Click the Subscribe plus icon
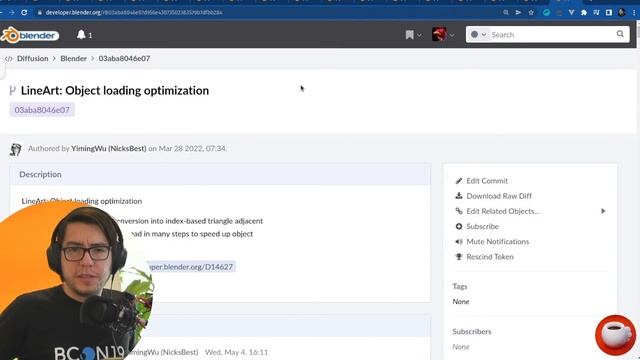 pos(459,226)
